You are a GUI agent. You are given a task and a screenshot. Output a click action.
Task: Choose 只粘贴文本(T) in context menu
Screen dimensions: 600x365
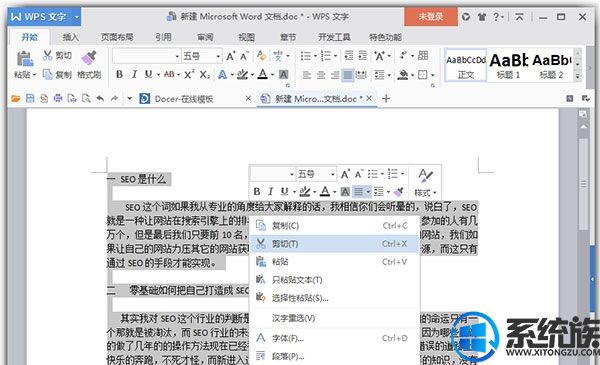click(x=334, y=280)
